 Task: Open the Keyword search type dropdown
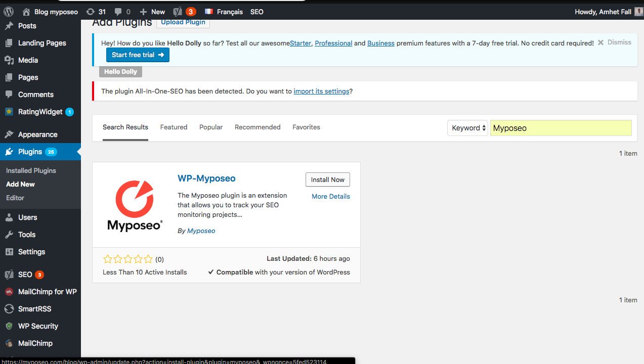(x=467, y=128)
